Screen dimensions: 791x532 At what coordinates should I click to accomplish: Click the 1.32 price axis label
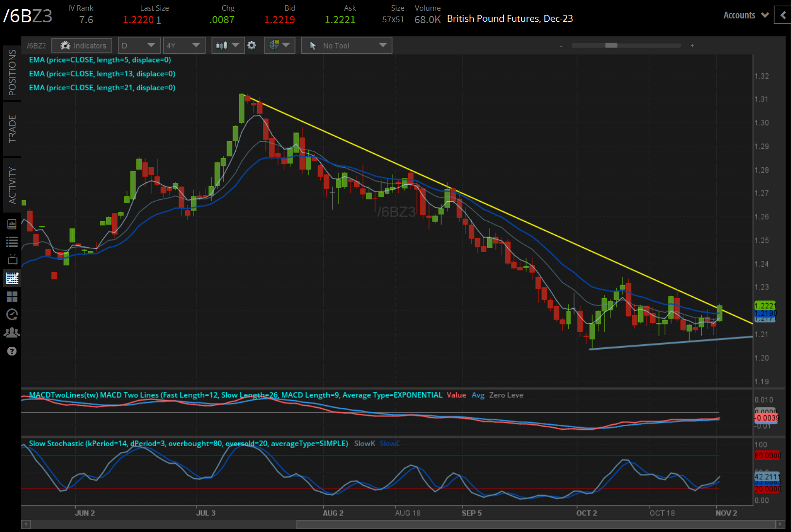pyautogui.click(x=761, y=76)
